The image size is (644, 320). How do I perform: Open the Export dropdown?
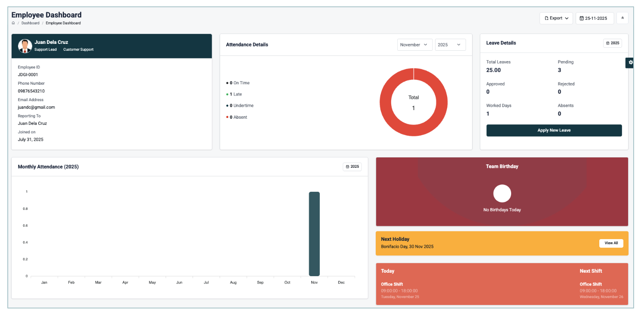(556, 18)
